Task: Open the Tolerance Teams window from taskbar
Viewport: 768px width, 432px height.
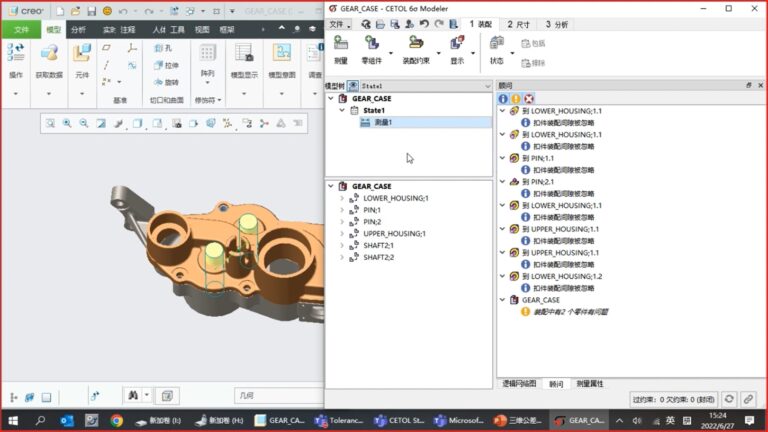Action: tap(339, 421)
